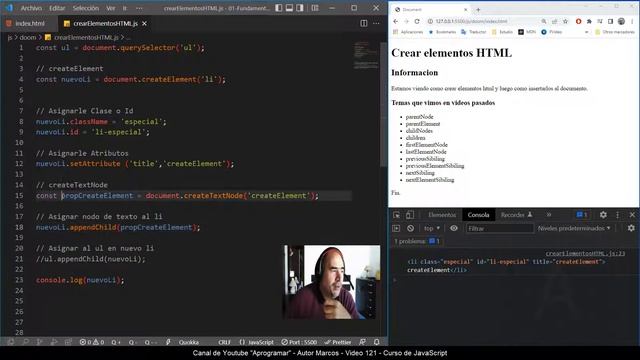Close the crearElementosHTML.js tab
The image size is (640, 360).
(x=144, y=24)
